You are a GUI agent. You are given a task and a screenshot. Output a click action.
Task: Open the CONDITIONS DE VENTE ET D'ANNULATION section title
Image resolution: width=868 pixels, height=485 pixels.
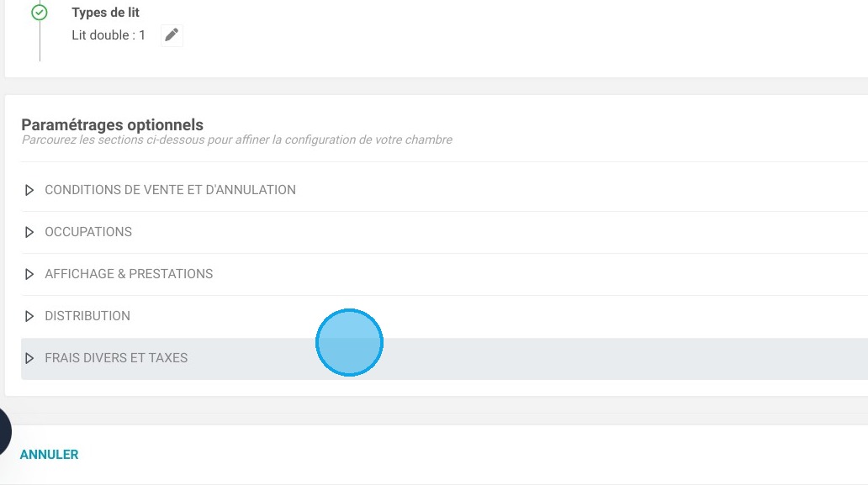pos(170,190)
